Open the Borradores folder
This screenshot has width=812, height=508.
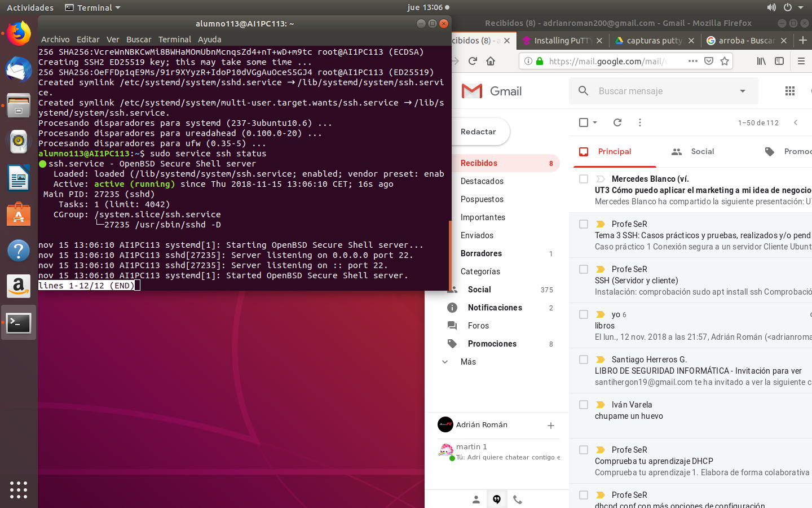pos(481,253)
